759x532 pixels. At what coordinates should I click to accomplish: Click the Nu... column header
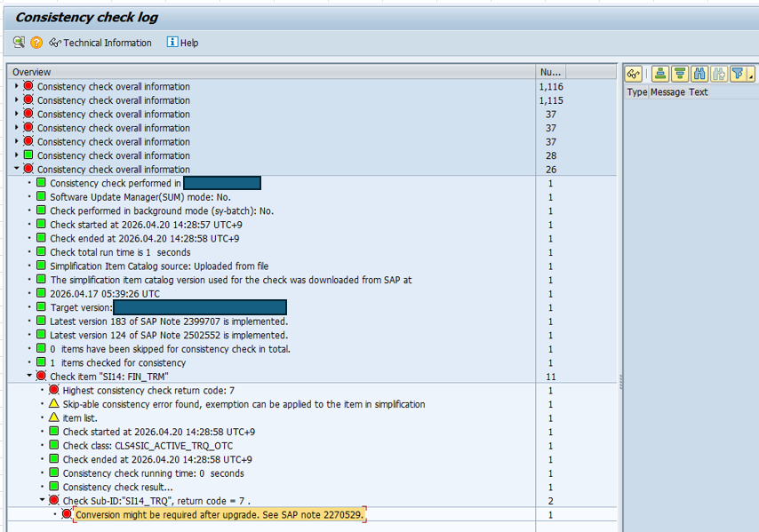[550, 72]
